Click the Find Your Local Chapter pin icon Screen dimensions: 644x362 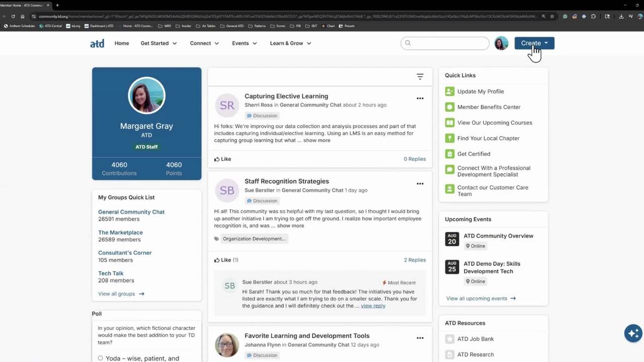coord(450,138)
